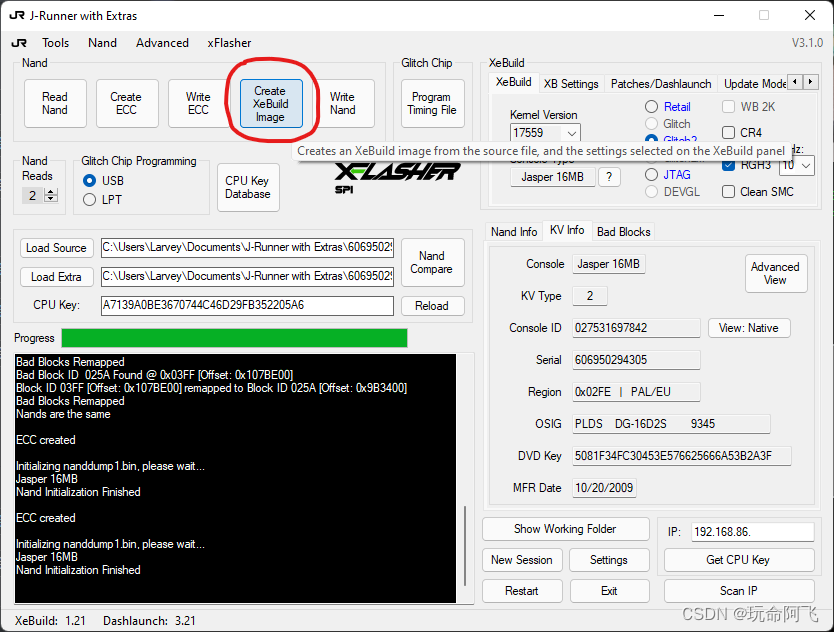This screenshot has width=834, height=632.
Task: Click Show Working Folder button
Action: coord(565,529)
